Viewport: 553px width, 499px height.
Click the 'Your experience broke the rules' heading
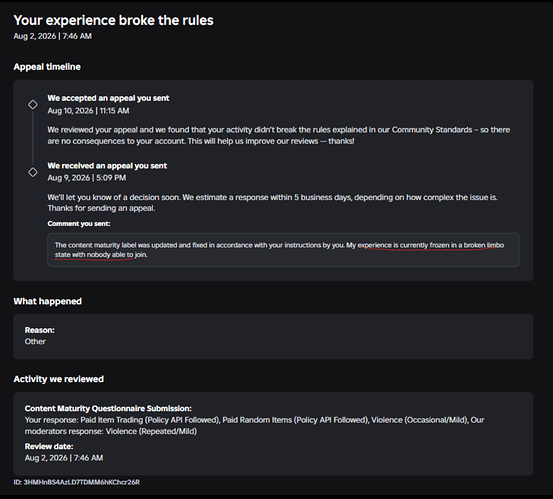(x=114, y=20)
